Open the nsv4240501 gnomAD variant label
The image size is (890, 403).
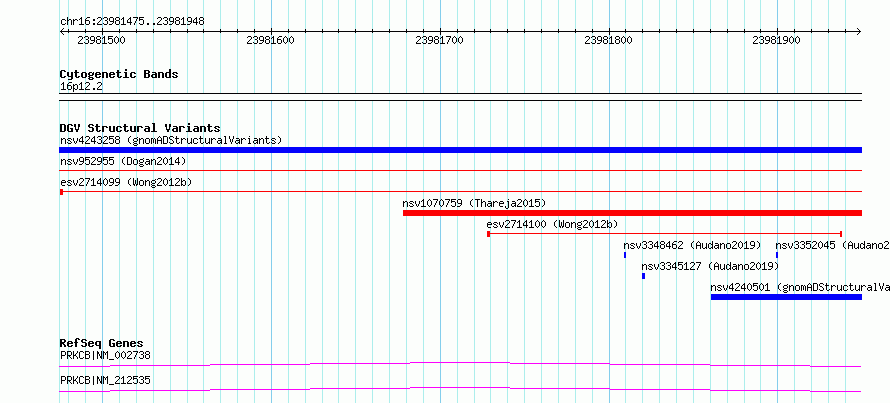(800, 287)
